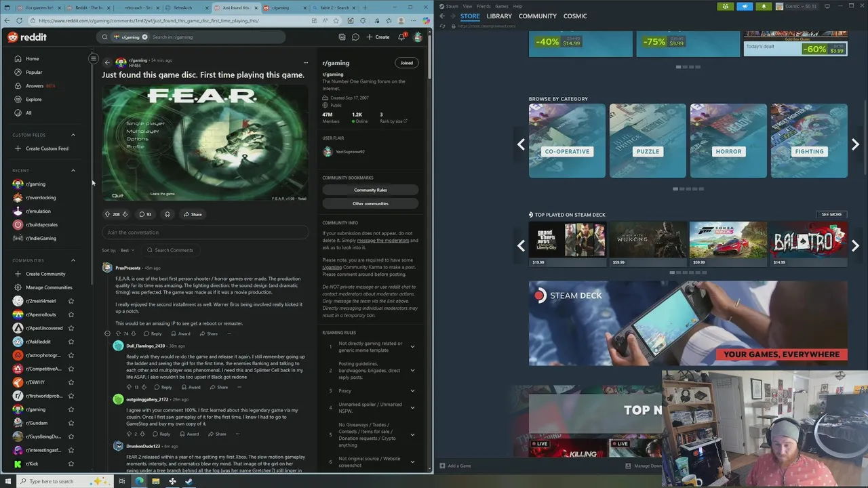Upvote the F.E.A.R. post

tap(107, 214)
